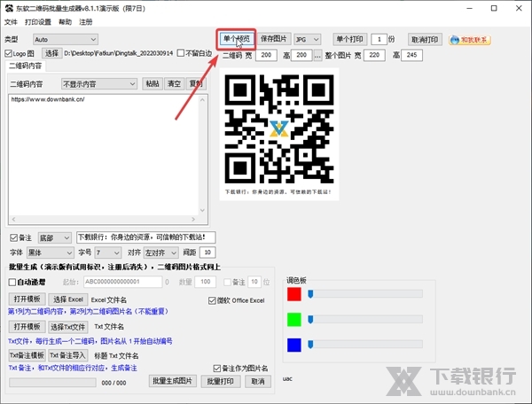Image resolution: width=532 pixels, height=404 pixels.
Task: Enable the 不留白边 checkbox
Action: tap(182, 53)
